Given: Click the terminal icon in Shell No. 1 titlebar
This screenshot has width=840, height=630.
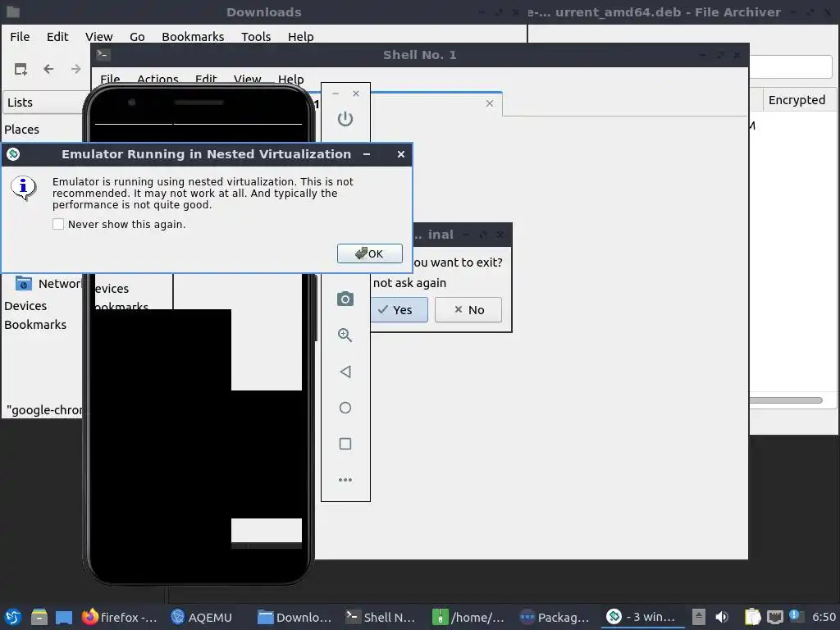Looking at the screenshot, I should (x=103, y=55).
